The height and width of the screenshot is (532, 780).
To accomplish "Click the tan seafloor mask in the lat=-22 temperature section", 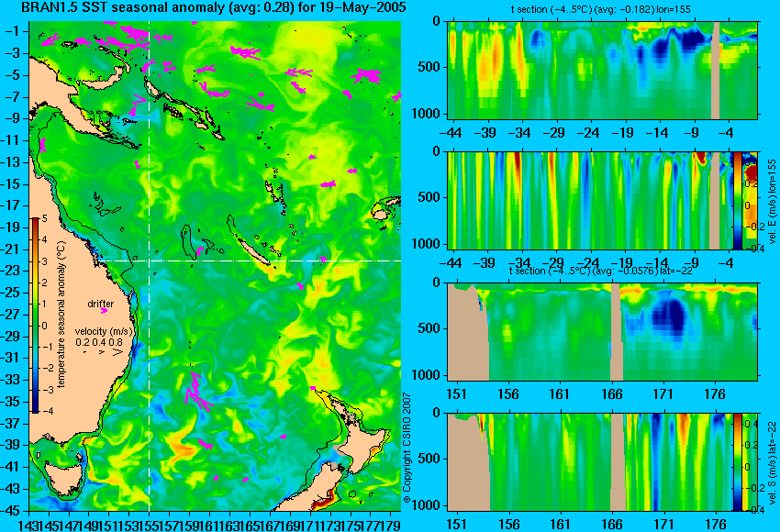I will [468, 332].
